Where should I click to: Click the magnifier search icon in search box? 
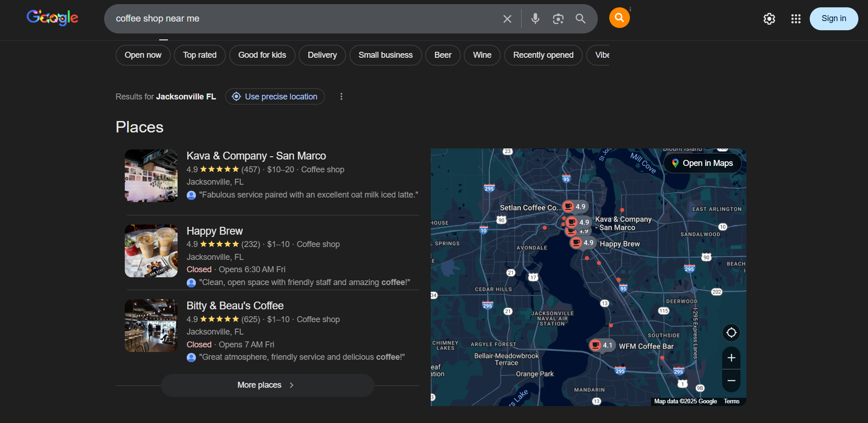(580, 19)
